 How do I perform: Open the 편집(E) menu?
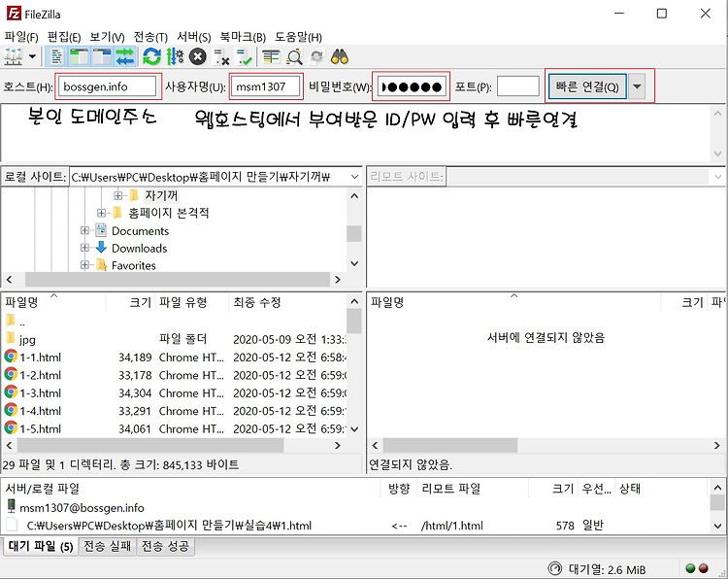click(64, 36)
